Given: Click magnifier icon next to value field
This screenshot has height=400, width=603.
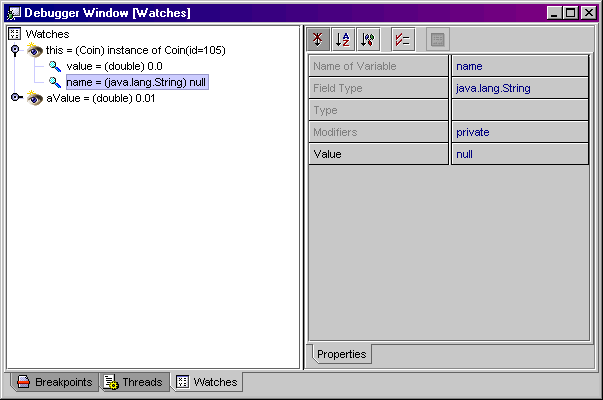Looking at the screenshot, I should [55, 67].
